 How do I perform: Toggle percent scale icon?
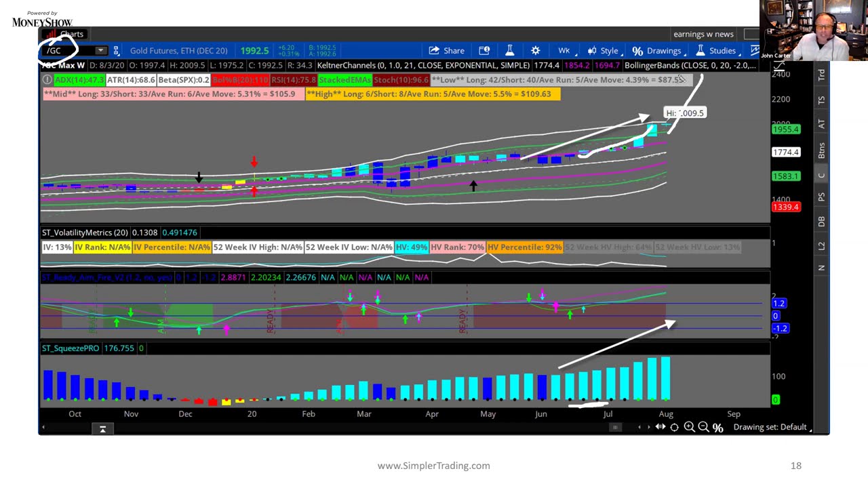[x=718, y=427]
